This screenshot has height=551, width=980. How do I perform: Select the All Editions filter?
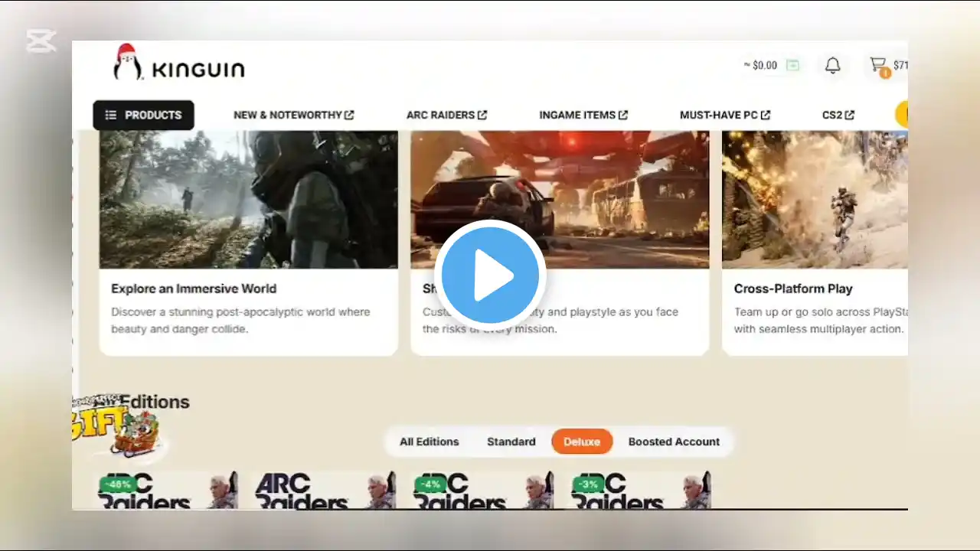point(429,442)
